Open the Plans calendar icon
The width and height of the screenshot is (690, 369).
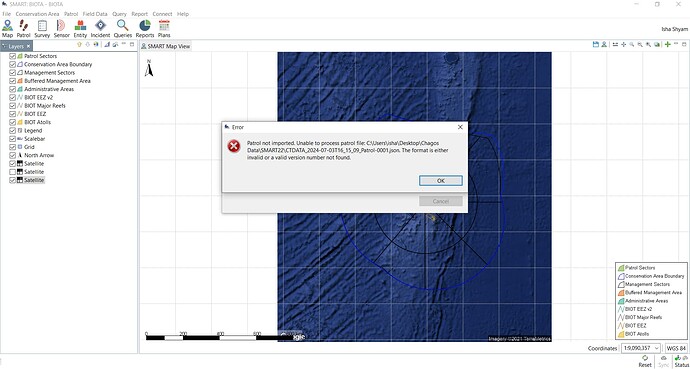(x=164, y=29)
